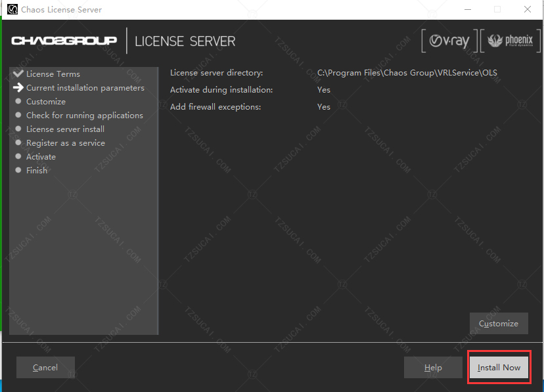Click the License server directory path value
Viewport: 544px width, 392px height.
pos(407,73)
